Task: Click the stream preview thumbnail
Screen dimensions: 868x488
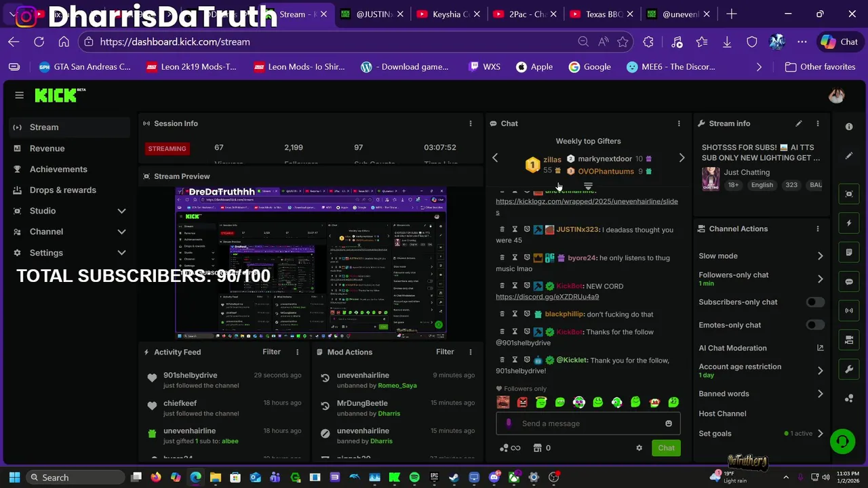Action: (x=311, y=263)
